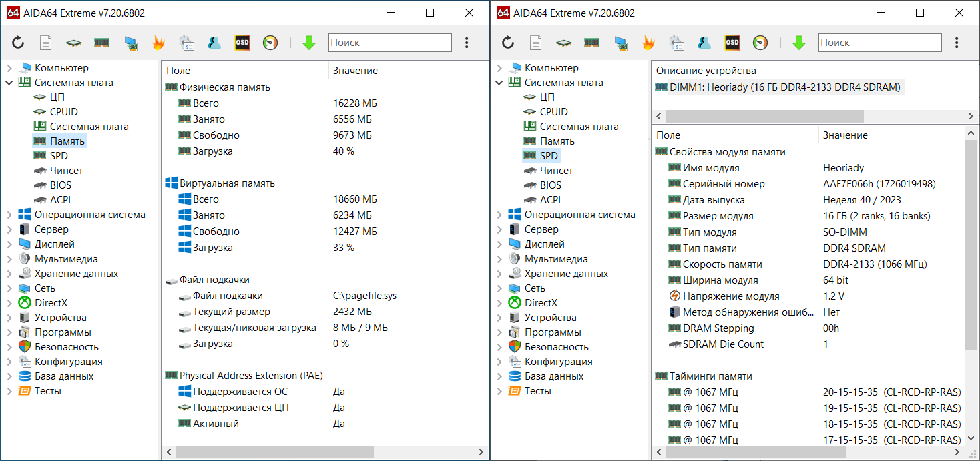980x461 pixels.
Task: Open BIOS in the left window tree
Action: tap(61, 185)
